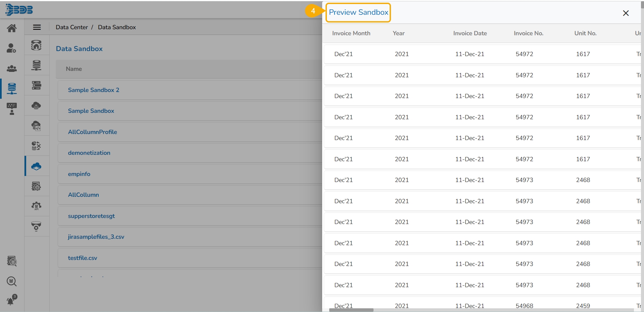Select the highlighted Data Sandbox cloud icon
This screenshot has width=644, height=312.
point(36,166)
